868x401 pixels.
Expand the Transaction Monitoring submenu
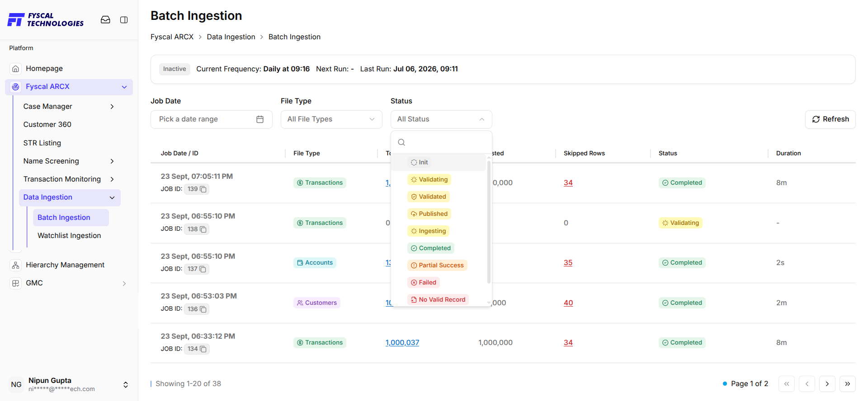point(112,179)
